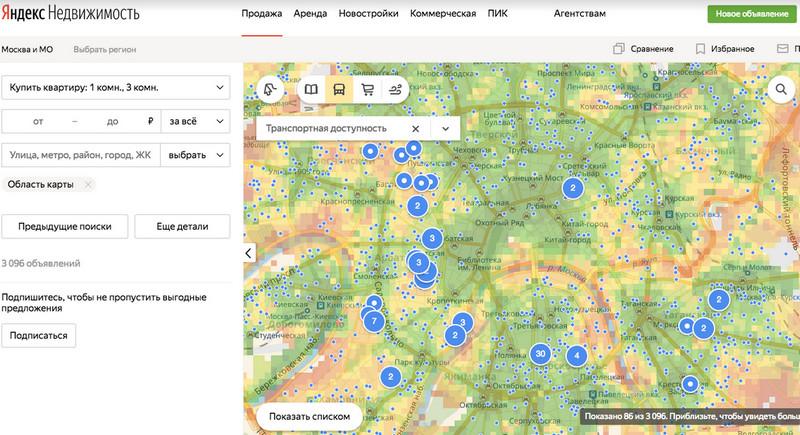Image resolution: width=800 pixels, height=435 pixels.
Task: Open the messages envelope icon
Action: 783,49
